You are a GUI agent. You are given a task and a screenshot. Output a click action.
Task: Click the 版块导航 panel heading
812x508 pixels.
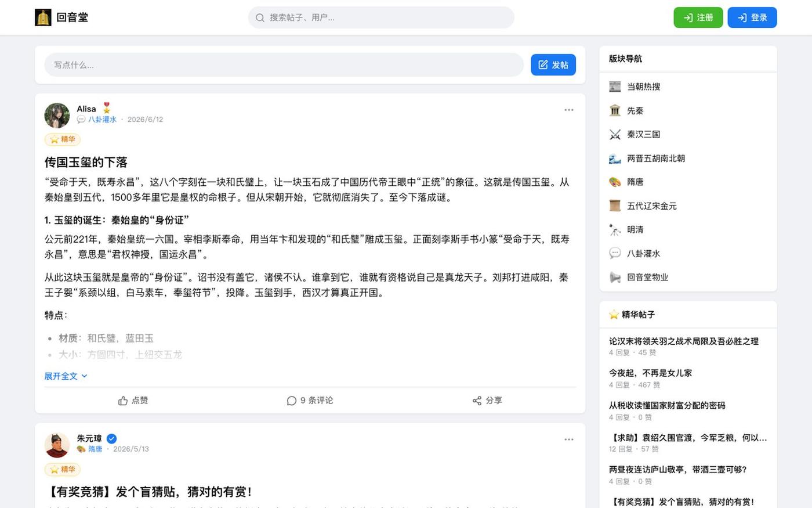[x=625, y=59]
